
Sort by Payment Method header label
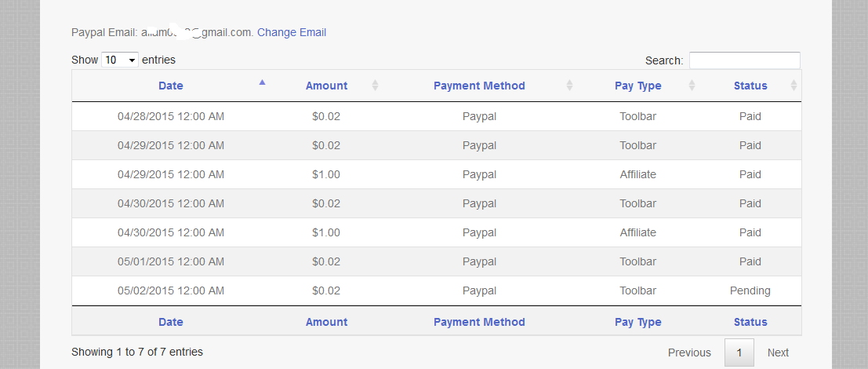click(479, 86)
